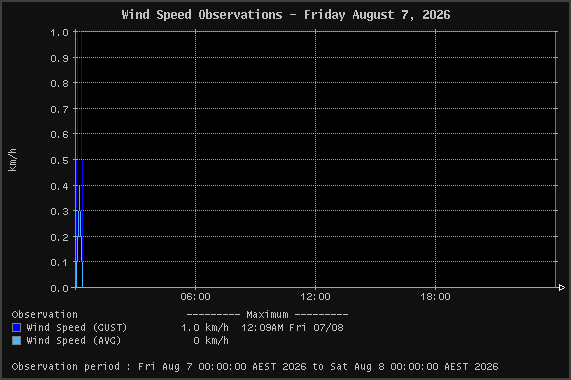Click the Wind Speed (AVG) legend label
The width and height of the screenshot is (571, 380).
74,341
